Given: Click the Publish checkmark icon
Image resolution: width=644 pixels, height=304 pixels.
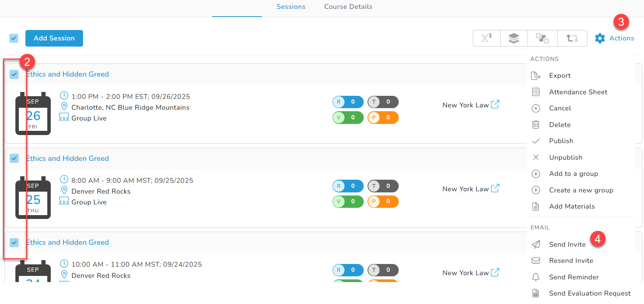Looking at the screenshot, I should 536,141.
